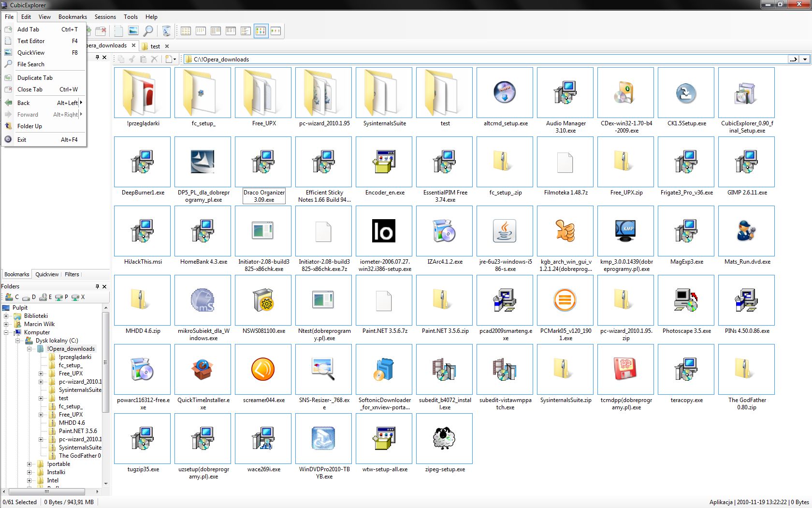Click the Delete X icon in edit toolbar
Image resolution: width=812 pixels, height=508 pixels.
pyautogui.click(x=154, y=59)
